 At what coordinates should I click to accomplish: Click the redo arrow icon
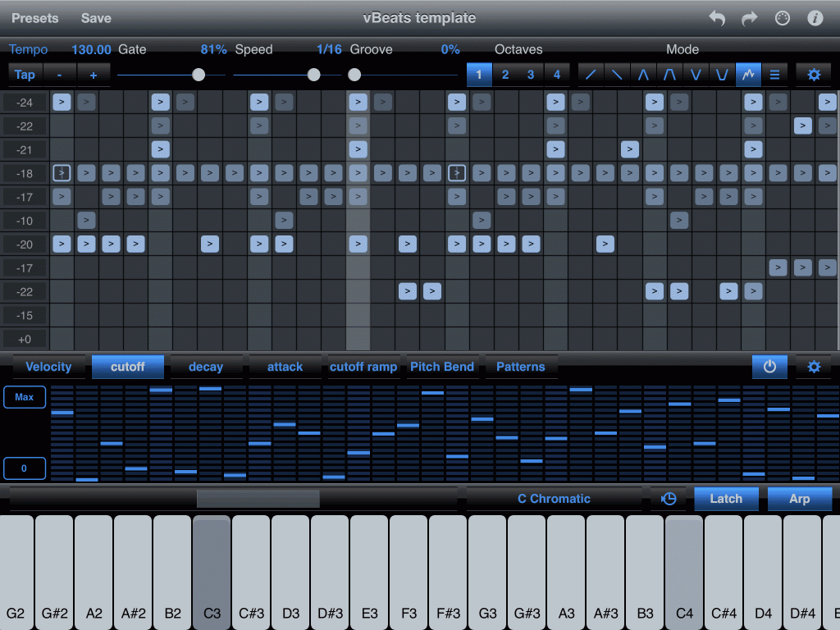coord(750,18)
